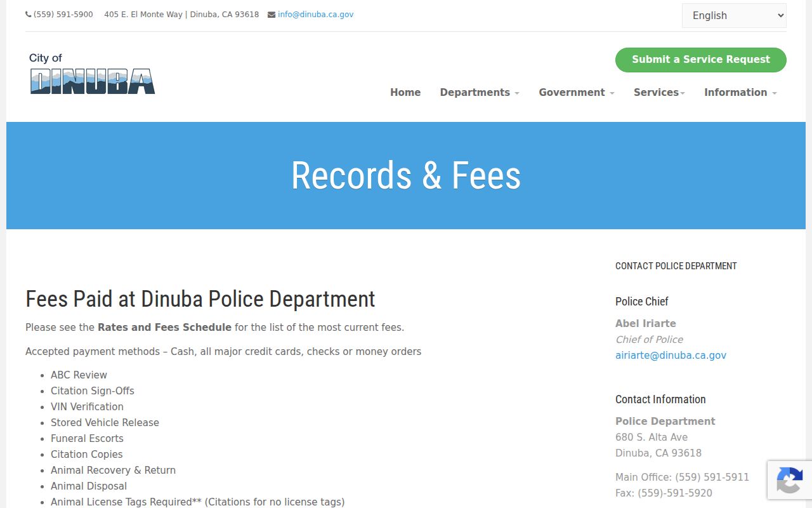Click the Animal Disposal list item
812x508 pixels.
pos(89,486)
